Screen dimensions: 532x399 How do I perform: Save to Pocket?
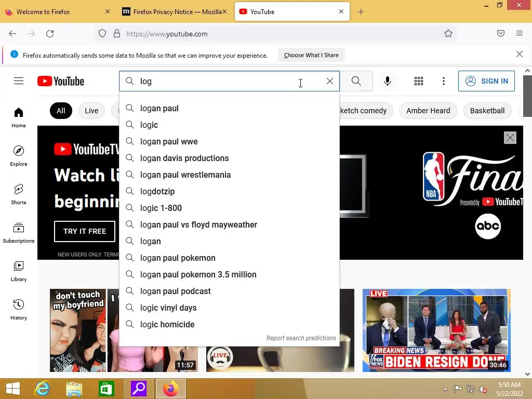click(x=501, y=33)
